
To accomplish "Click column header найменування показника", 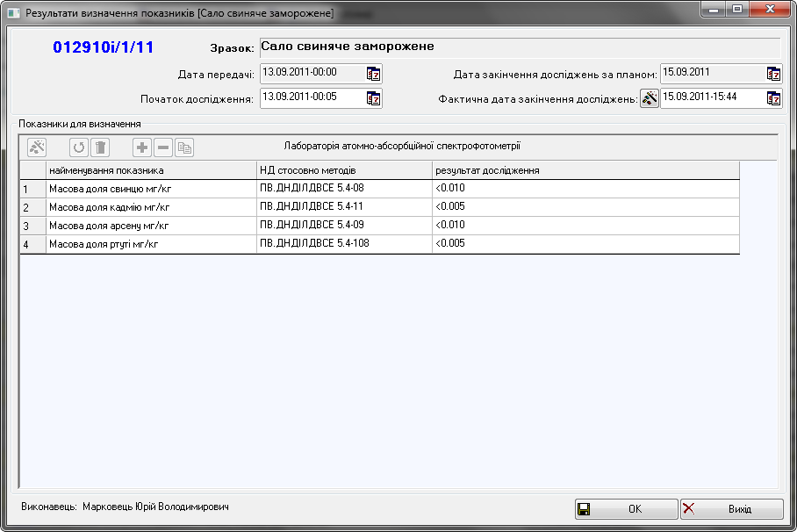I will pos(152,170).
